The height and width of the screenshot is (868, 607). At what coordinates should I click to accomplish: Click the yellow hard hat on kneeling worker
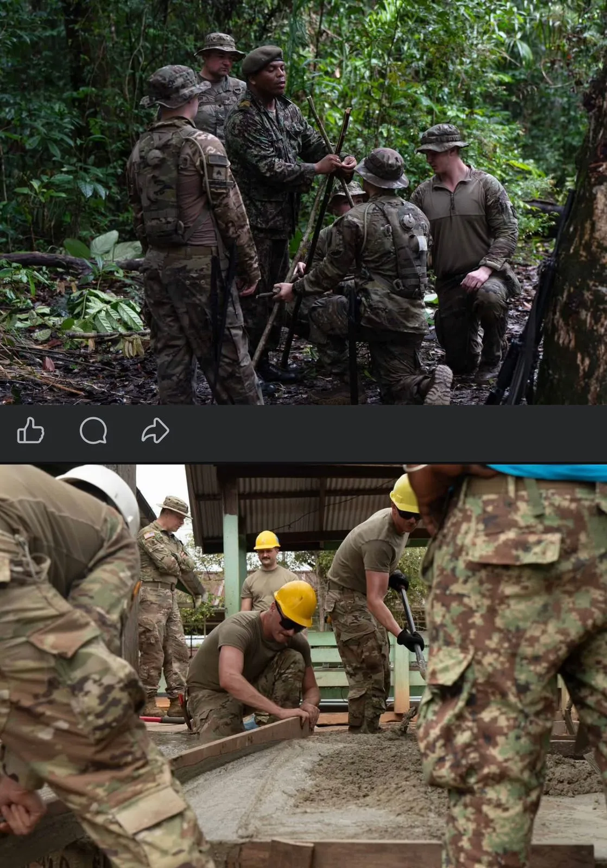pyautogui.click(x=296, y=601)
